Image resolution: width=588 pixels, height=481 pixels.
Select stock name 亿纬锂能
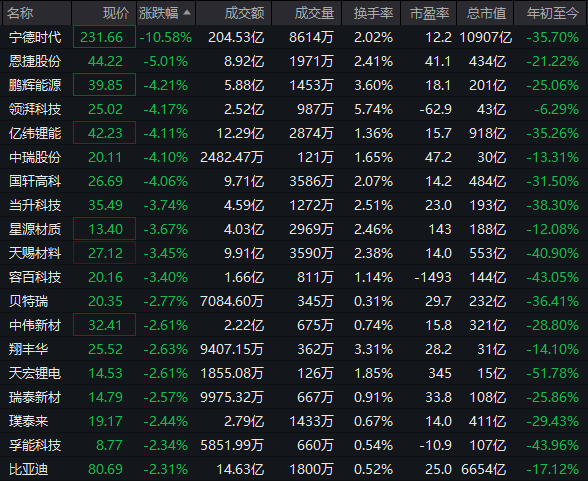(35, 133)
